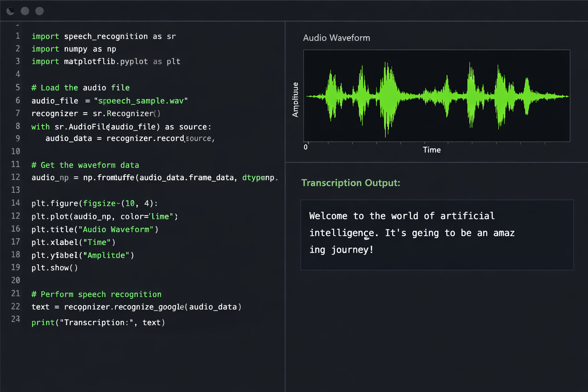Click the Time x-axis label

pyautogui.click(x=431, y=150)
